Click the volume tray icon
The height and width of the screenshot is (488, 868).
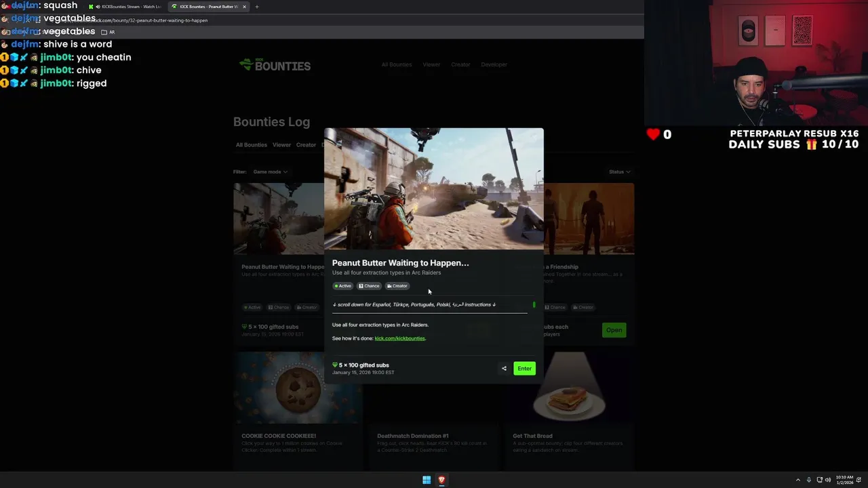click(x=828, y=480)
